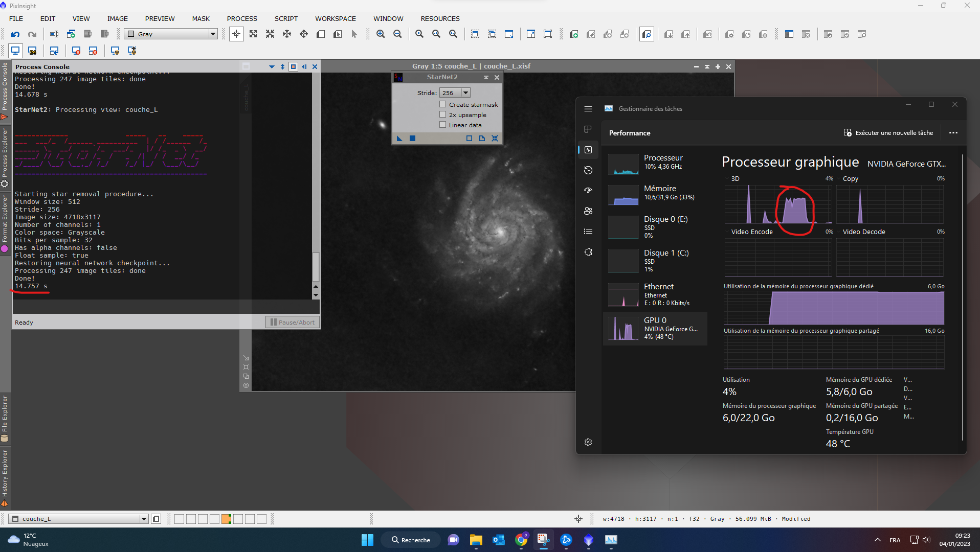The height and width of the screenshot is (552, 980).
Task: Reset StarNet2 parameters with the reset icon
Action: click(495, 138)
